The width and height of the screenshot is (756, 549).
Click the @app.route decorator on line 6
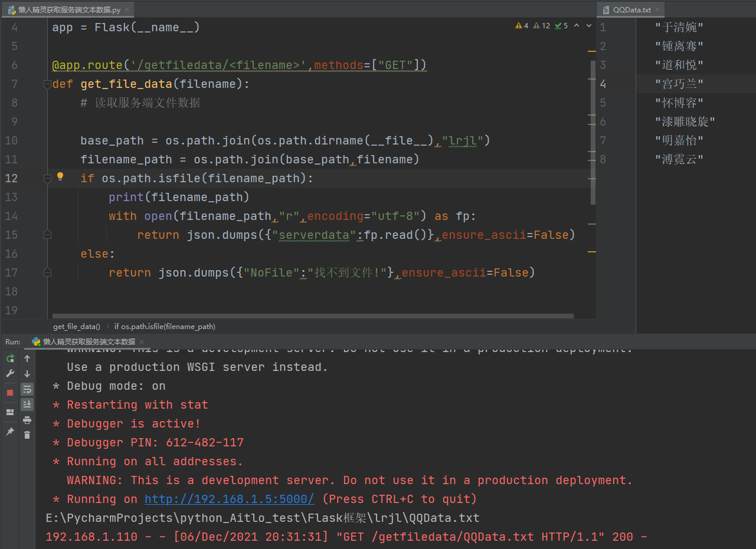click(x=87, y=65)
